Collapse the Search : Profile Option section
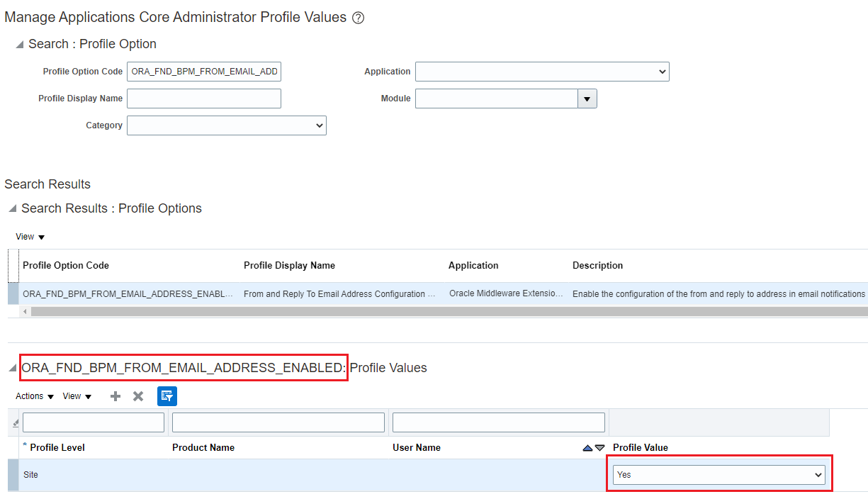868x499 pixels. click(19, 45)
